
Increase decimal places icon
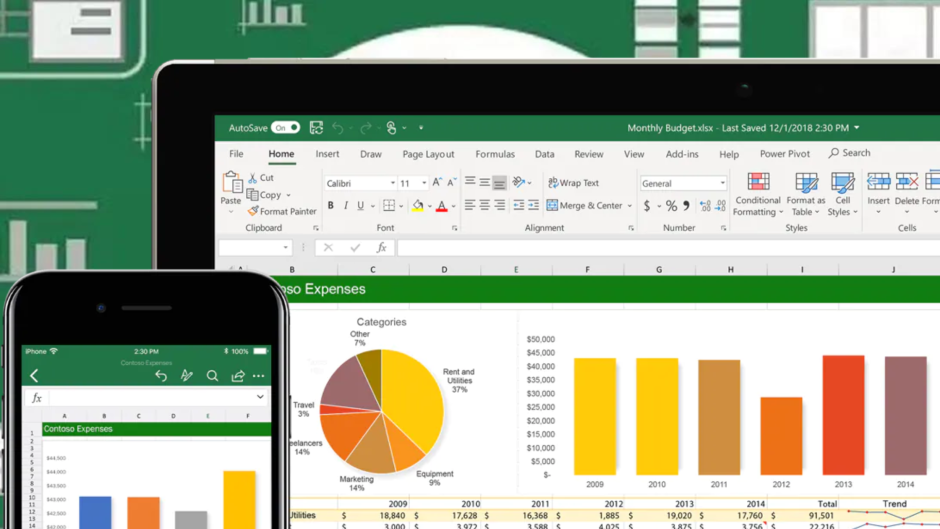point(705,206)
